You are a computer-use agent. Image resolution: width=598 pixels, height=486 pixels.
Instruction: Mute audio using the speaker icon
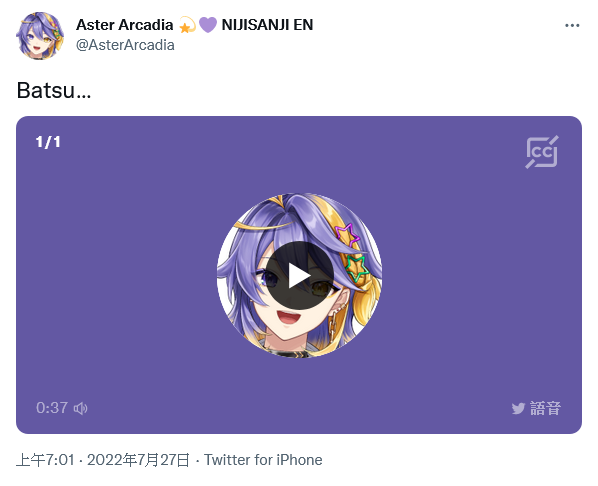click(x=81, y=408)
